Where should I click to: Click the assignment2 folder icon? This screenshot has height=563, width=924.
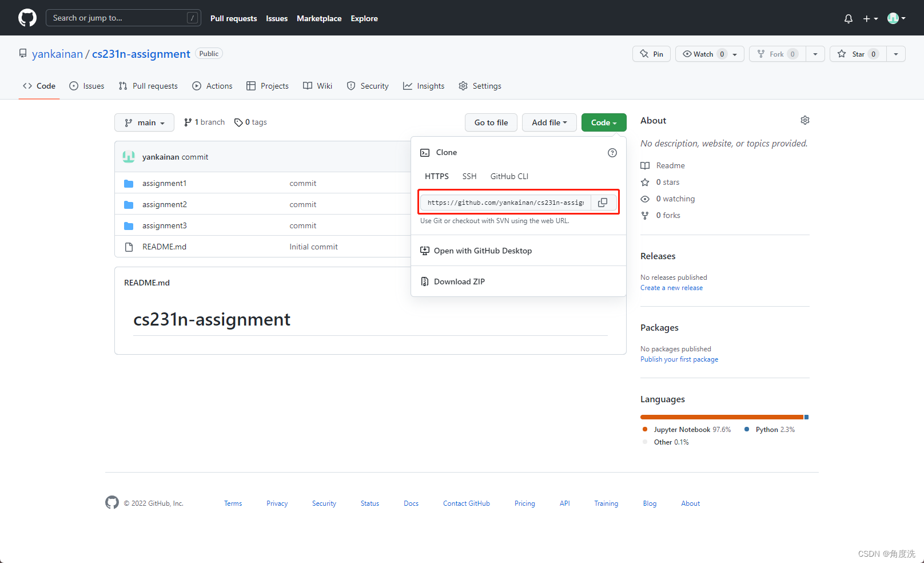129,205
